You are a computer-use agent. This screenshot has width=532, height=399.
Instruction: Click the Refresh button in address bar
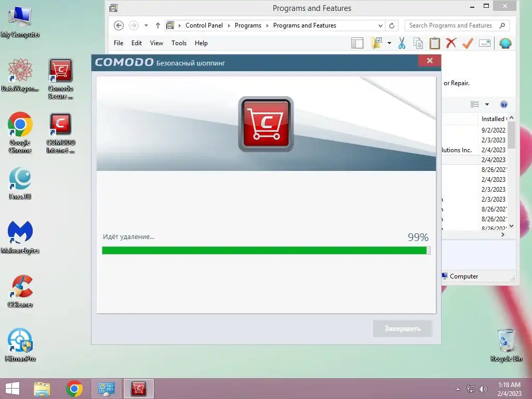click(392, 25)
